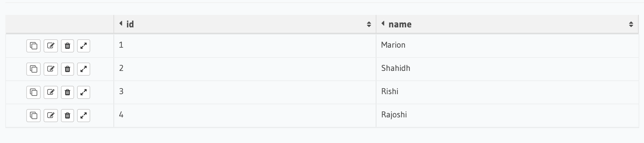Expand the Marion row details
Viewport: 644px width, 143px height.
click(84, 46)
